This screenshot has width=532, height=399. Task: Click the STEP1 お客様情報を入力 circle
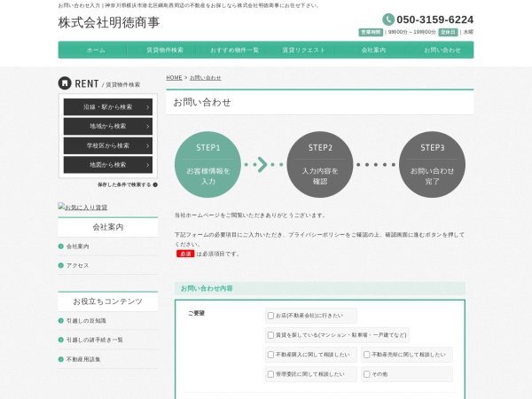(x=207, y=165)
